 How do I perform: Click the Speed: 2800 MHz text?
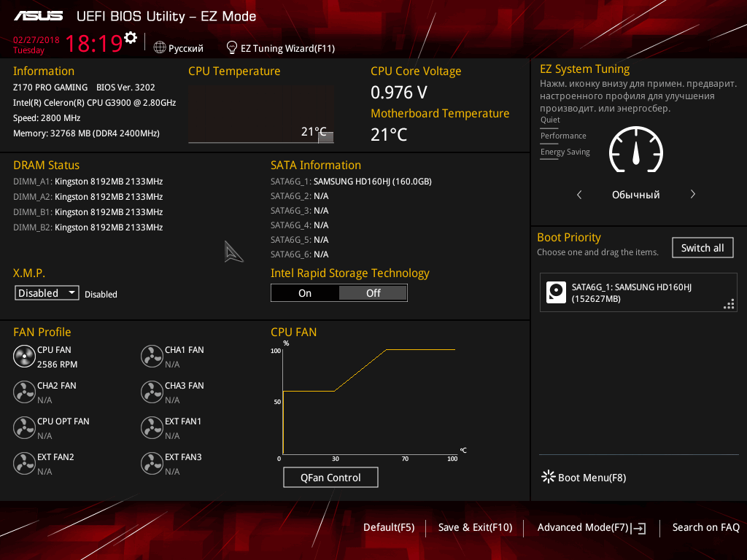pyautogui.click(x=47, y=118)
